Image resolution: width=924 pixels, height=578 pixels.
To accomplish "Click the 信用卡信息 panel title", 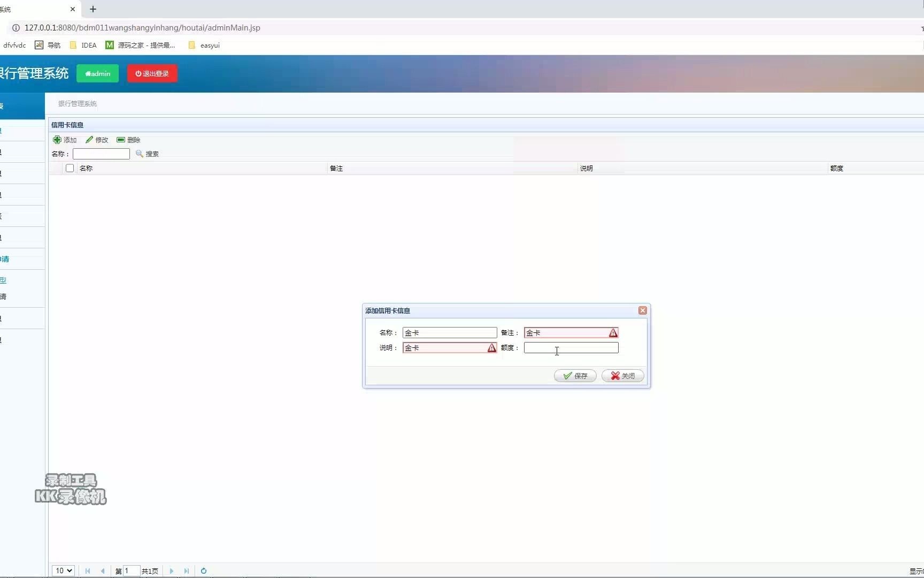I will coord(67,125).
